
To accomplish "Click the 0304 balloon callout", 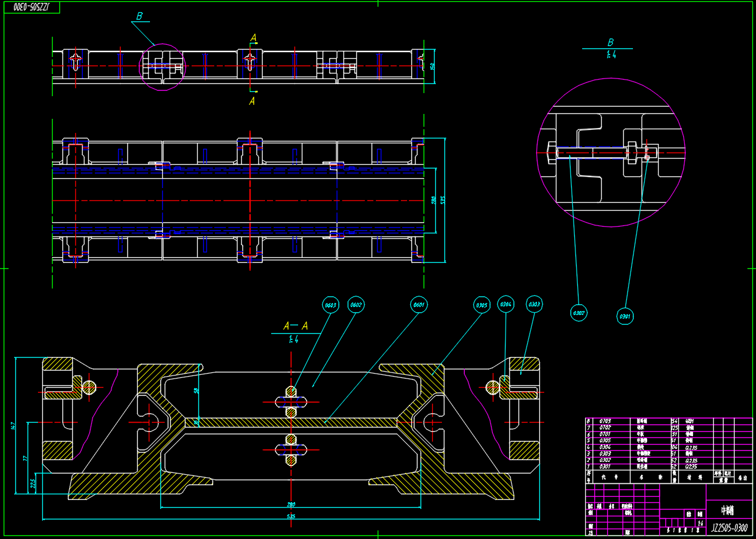I will click(x=506, y=304).
